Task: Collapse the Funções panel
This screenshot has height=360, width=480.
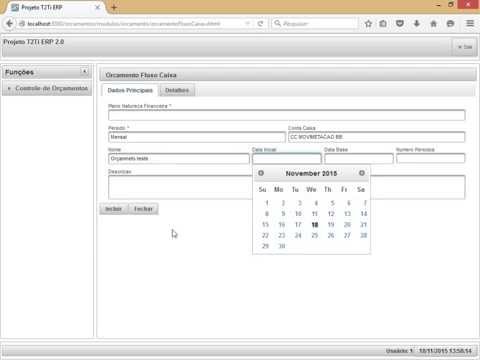Action: pos(84,71)
